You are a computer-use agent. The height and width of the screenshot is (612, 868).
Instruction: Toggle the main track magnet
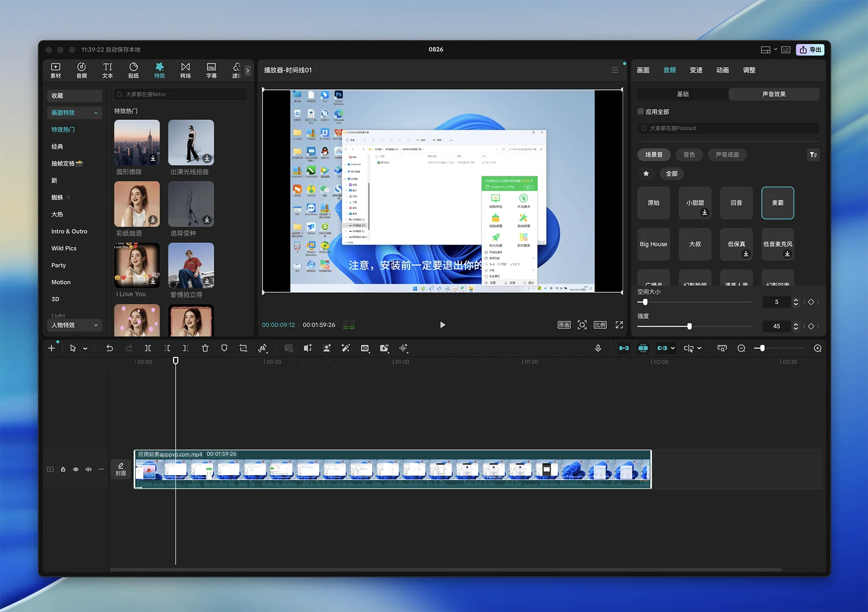(x=624, y=348)
